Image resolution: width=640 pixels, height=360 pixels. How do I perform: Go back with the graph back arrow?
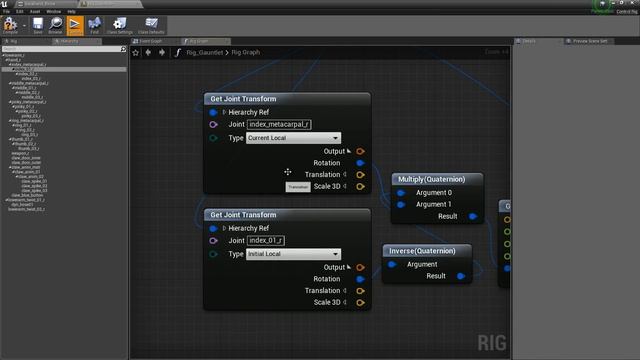point(148,52)
